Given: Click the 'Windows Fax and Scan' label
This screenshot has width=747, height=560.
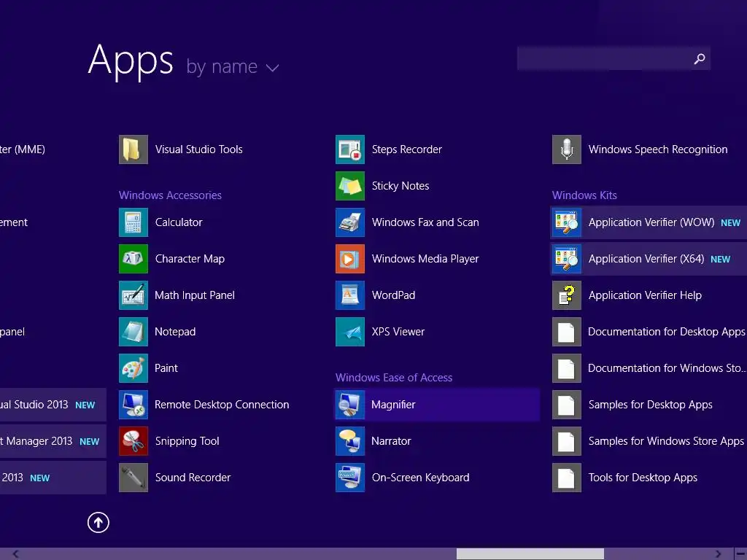Looking at the screenshot, I should click(425, 222).
